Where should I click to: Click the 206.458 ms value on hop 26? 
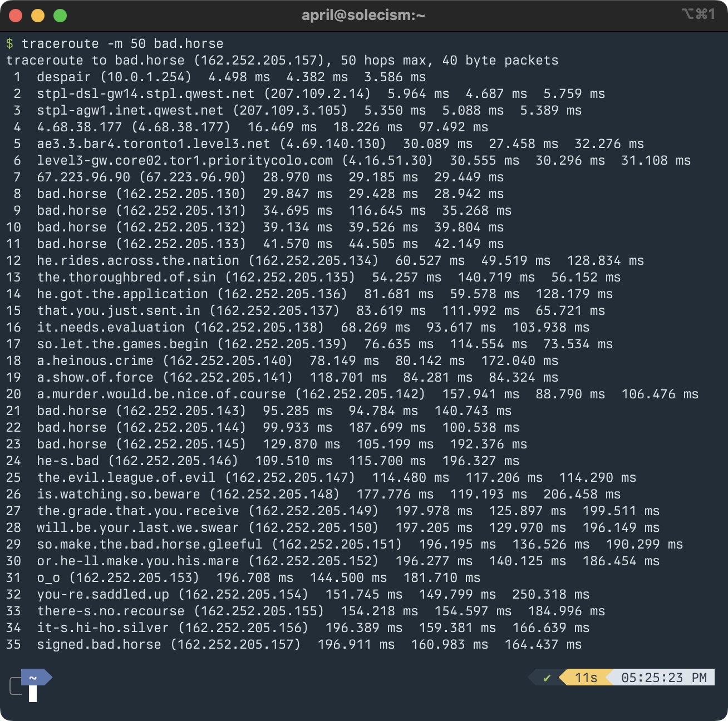click(582, 494)
